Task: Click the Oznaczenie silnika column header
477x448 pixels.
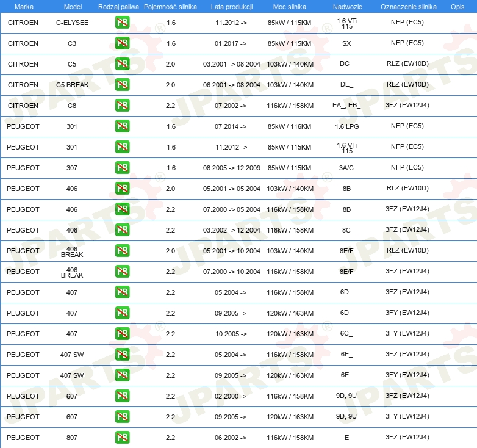Action: click(408, 7)
